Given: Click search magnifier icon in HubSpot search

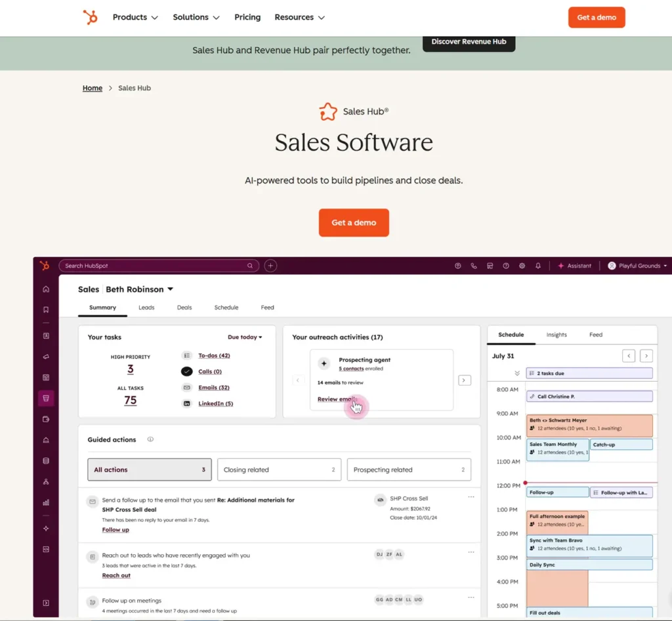Looking at the screenshot, I should tap(250, 266).
